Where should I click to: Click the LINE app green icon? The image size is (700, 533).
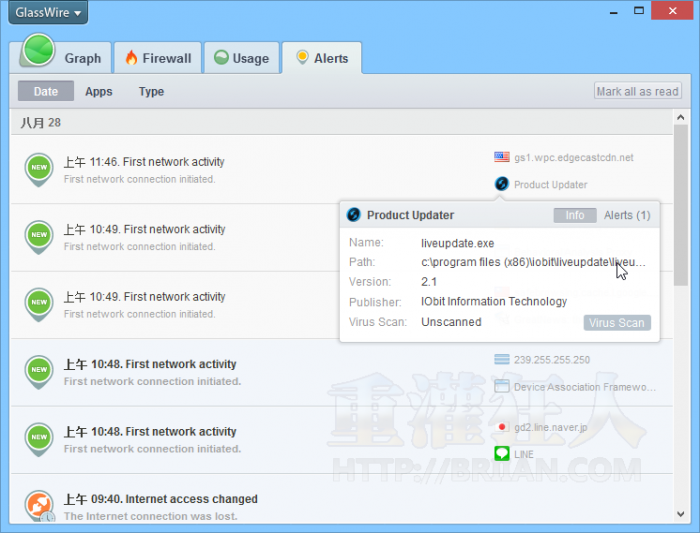click(x=502, y=454)
